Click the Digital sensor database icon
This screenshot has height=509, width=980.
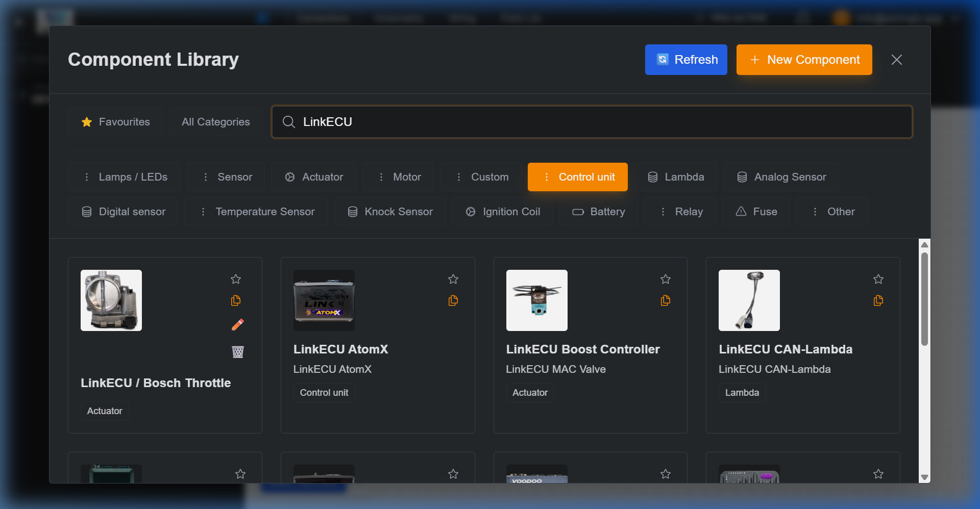coord(87,212)
